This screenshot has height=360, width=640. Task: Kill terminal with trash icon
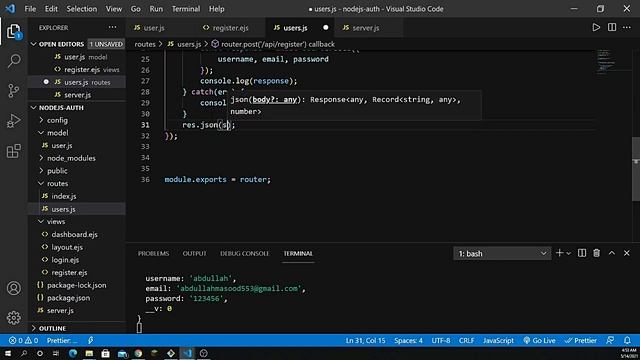click(x=596, y=253)
